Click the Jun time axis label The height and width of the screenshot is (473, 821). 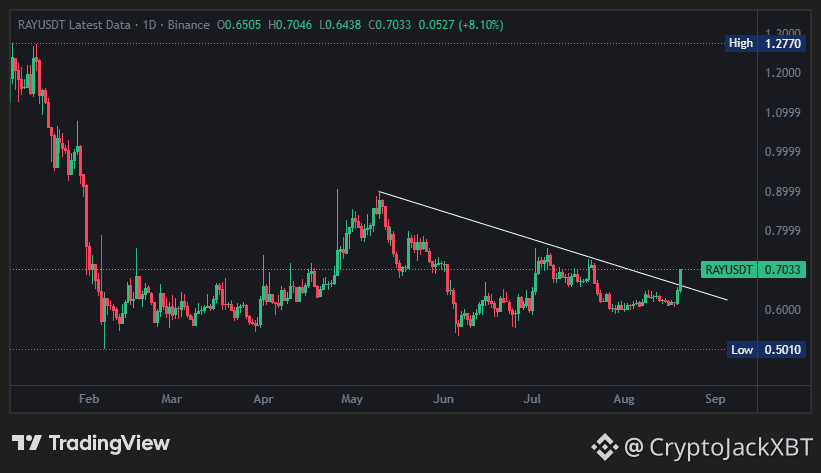click(443, 399)
